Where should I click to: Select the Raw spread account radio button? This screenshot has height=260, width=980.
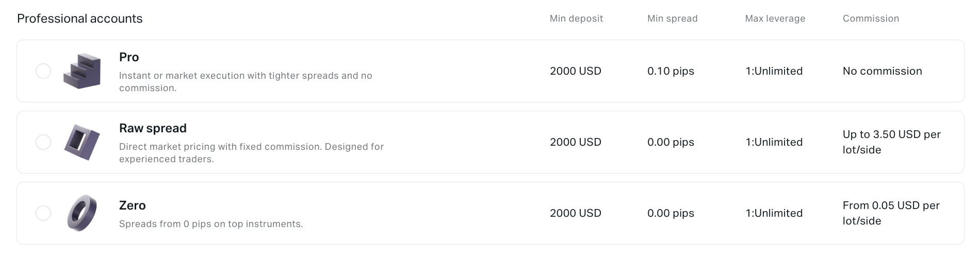[x=43, y=142]
